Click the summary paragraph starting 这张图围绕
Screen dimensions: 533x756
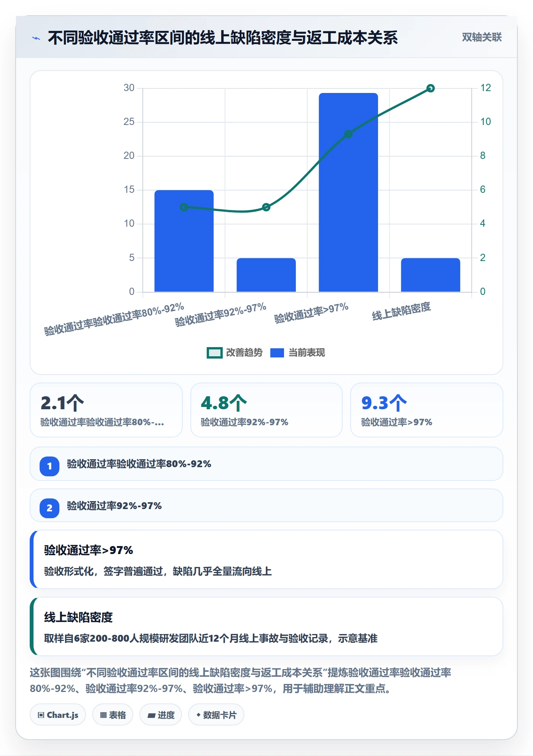(x=241, y=681)
